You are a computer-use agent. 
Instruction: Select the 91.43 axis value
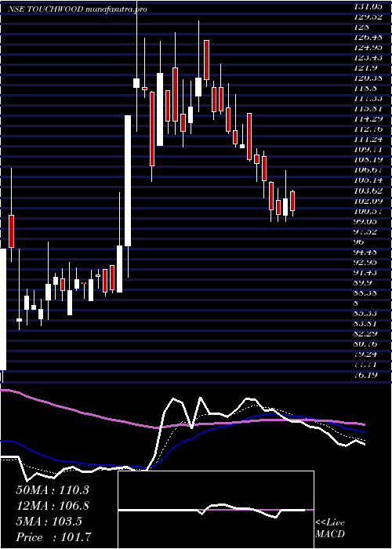(366, 273)
